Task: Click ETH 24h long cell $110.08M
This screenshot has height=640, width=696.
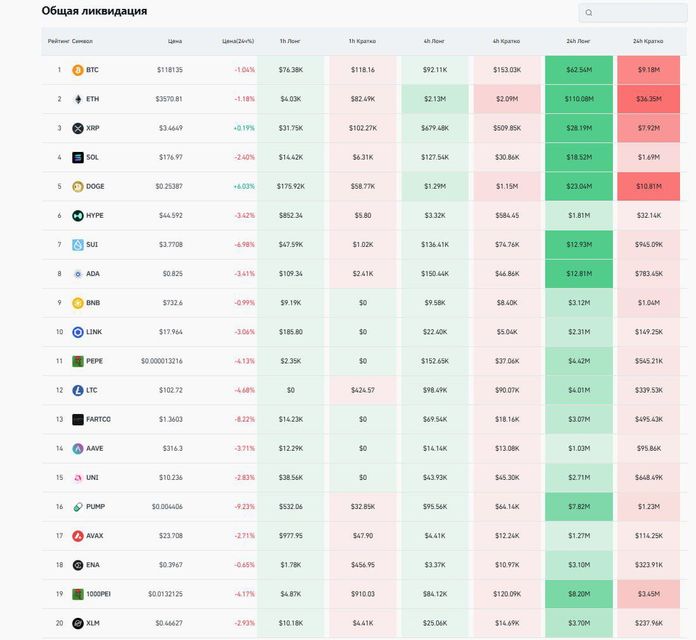Action: 579,99
